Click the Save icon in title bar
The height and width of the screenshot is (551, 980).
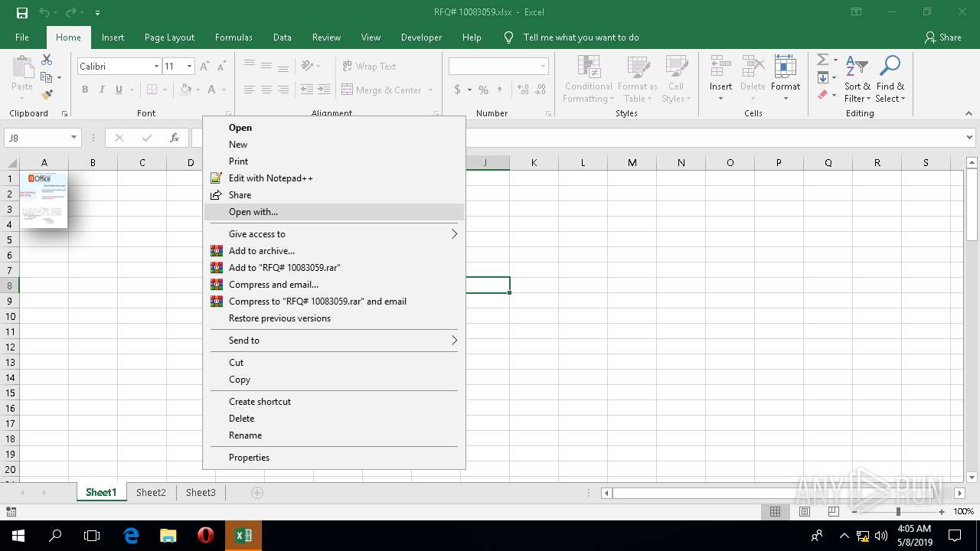pos(22,12)
